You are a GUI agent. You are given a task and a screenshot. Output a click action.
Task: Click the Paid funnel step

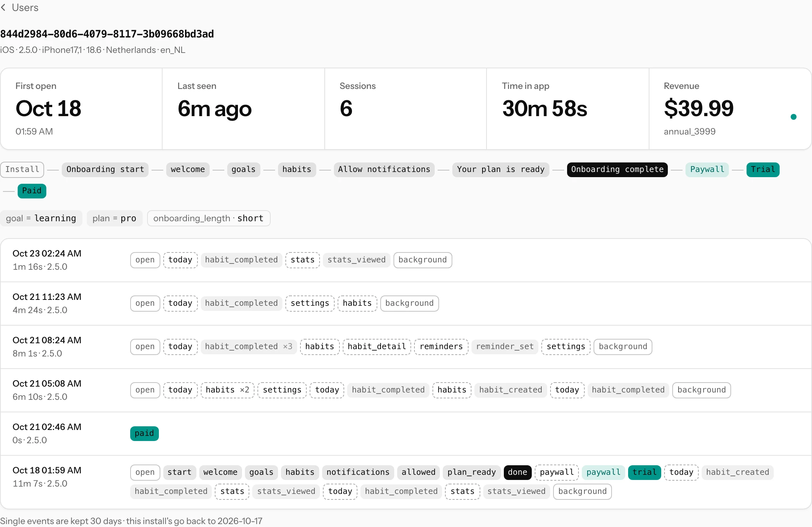(x=32, y=191)
